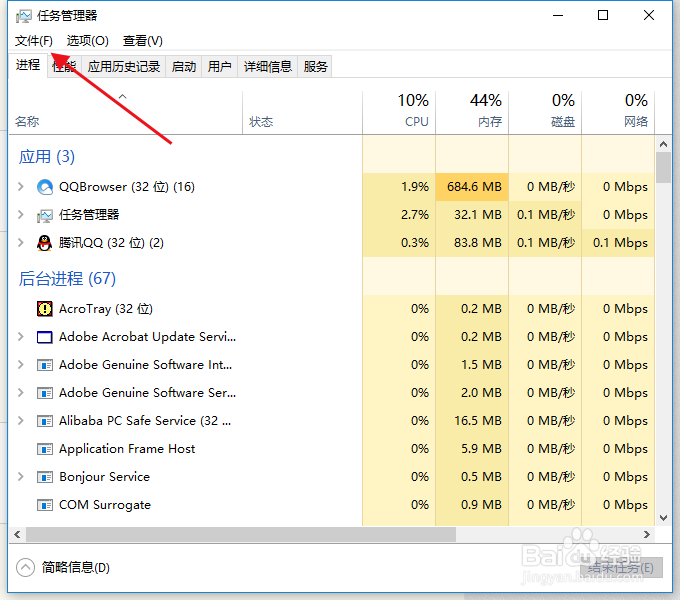Expand the QQBrowser process group
The height and width of the screenshot is (600, 680).
pos(20,186)
